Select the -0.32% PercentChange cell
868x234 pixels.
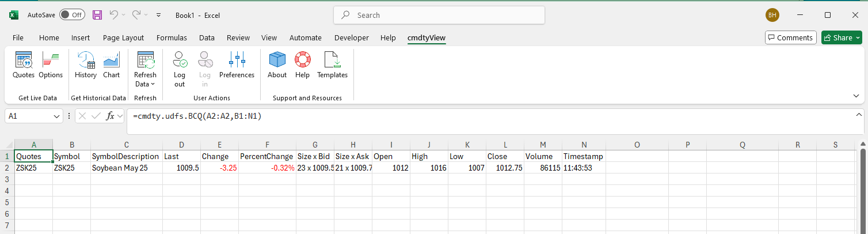tap(267, 168)
